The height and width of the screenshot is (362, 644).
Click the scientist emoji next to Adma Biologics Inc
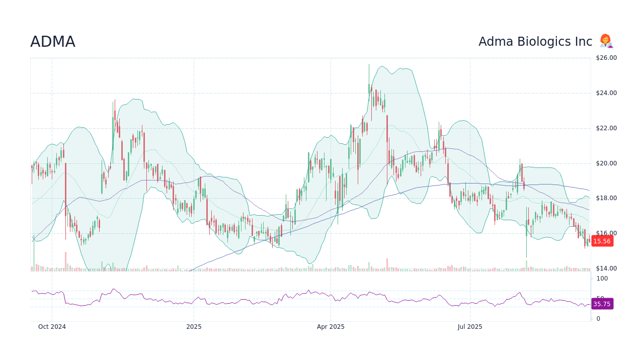(606, 41)
